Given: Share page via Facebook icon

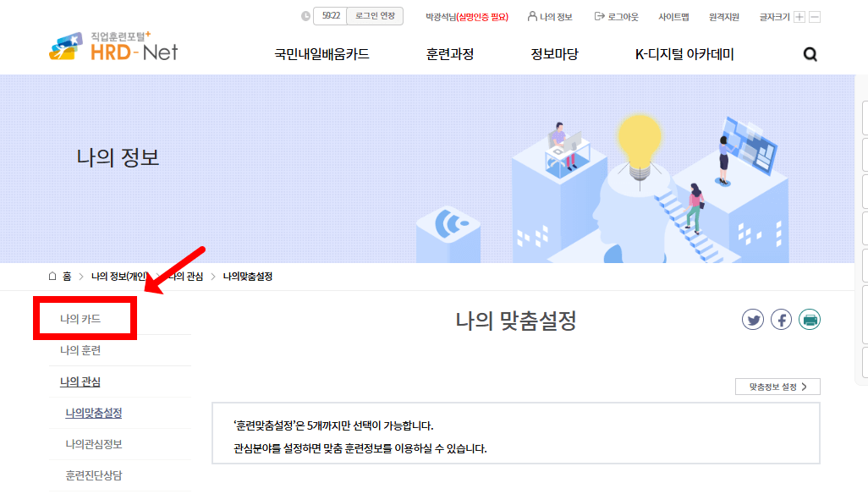Looking at the screenshot, I should [781, 320].
